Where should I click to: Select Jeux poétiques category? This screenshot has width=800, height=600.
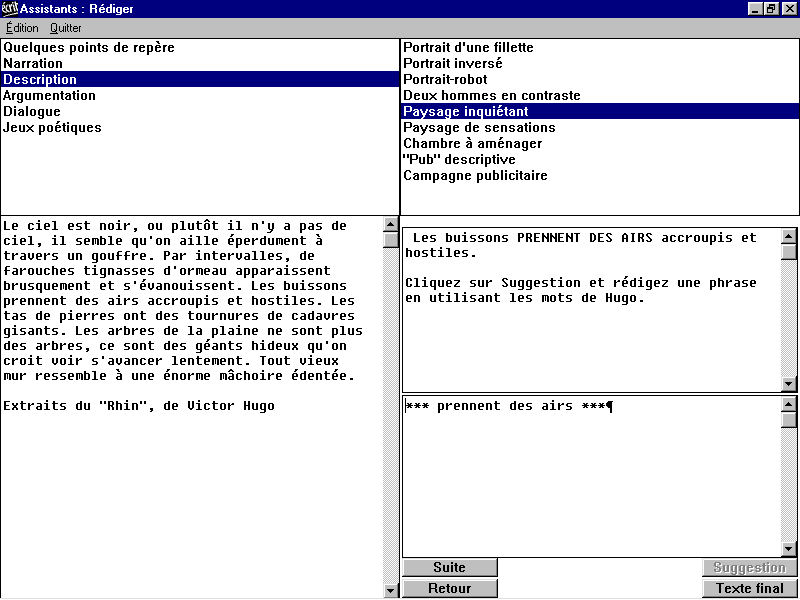(x=52, y=128)
